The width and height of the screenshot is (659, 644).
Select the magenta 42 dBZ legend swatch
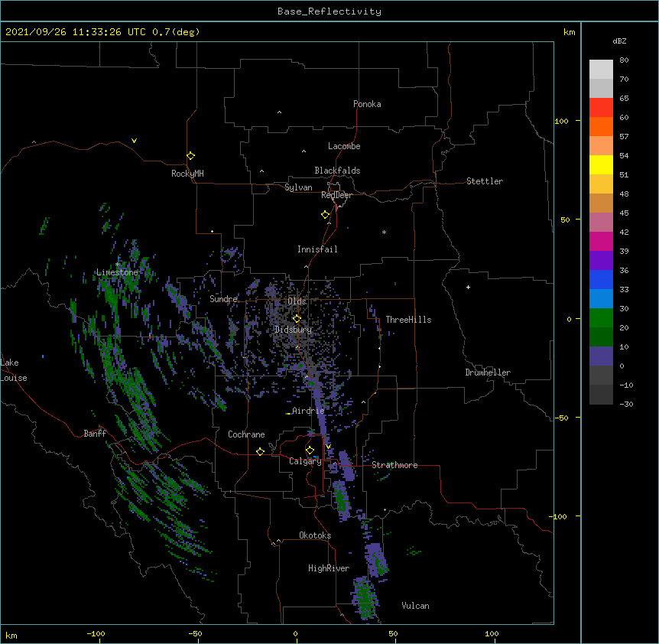tap(601, 241)
